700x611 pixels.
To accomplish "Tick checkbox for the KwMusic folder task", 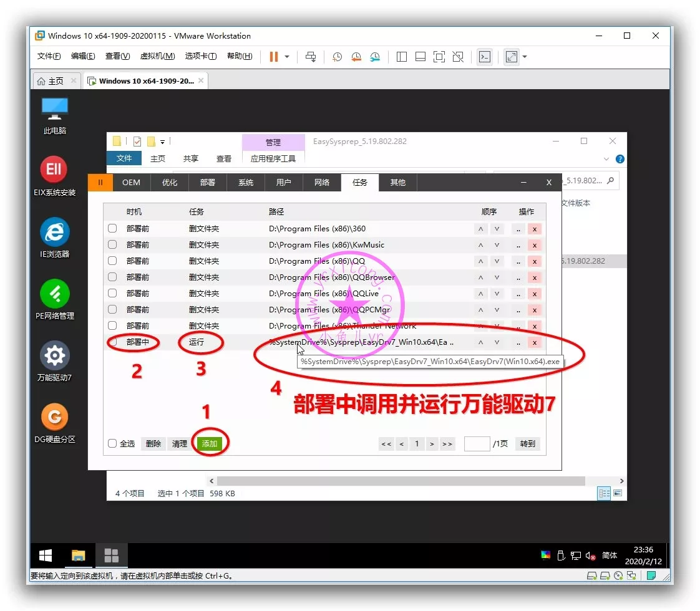I will [x=112, y=244].
